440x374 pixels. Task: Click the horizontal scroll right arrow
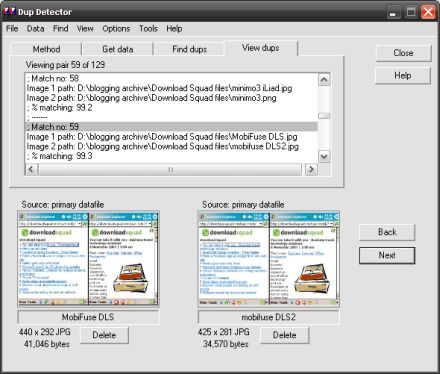click(x=311, y=169)
